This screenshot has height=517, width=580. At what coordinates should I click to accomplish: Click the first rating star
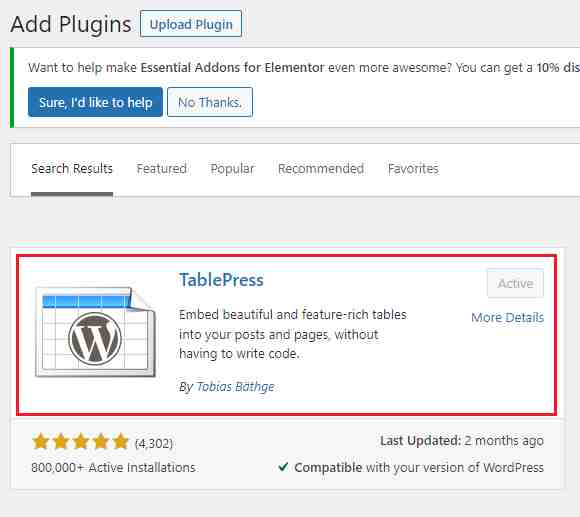click(x=41, y=442)
